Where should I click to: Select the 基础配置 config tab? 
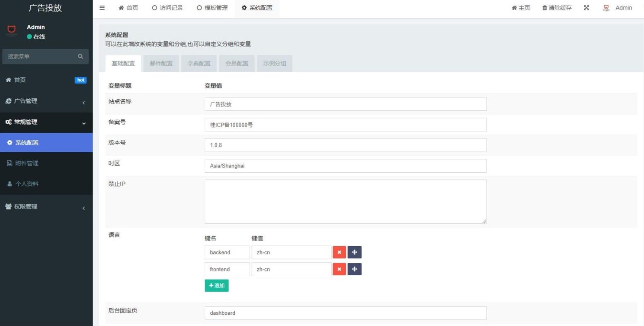tap(123, 63)
